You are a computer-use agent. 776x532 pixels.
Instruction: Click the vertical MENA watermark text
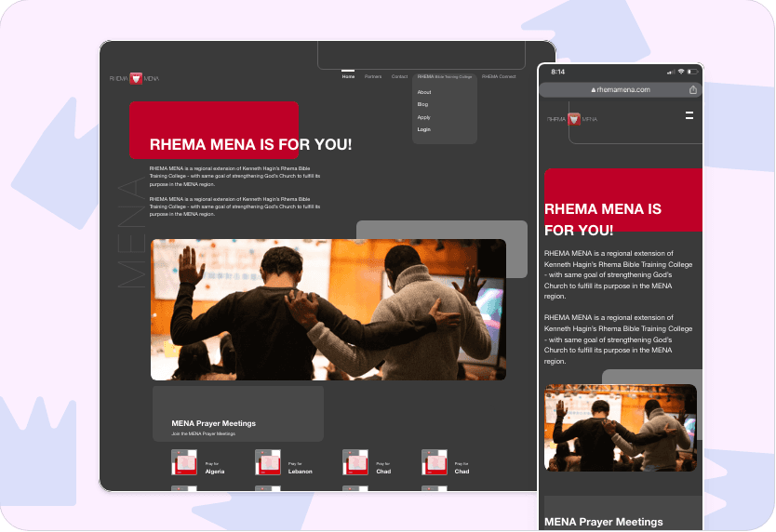[131, 233]
